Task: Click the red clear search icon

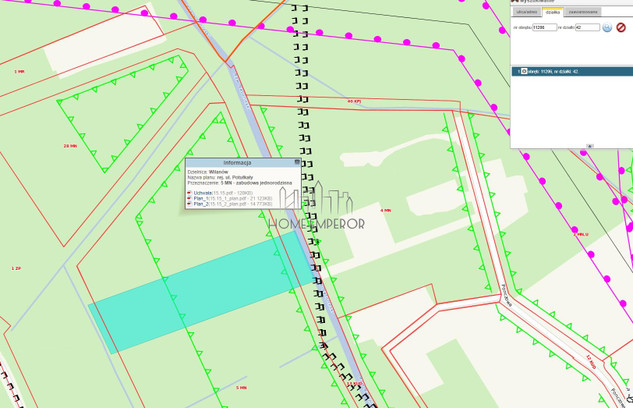Action: pos(621,27)
